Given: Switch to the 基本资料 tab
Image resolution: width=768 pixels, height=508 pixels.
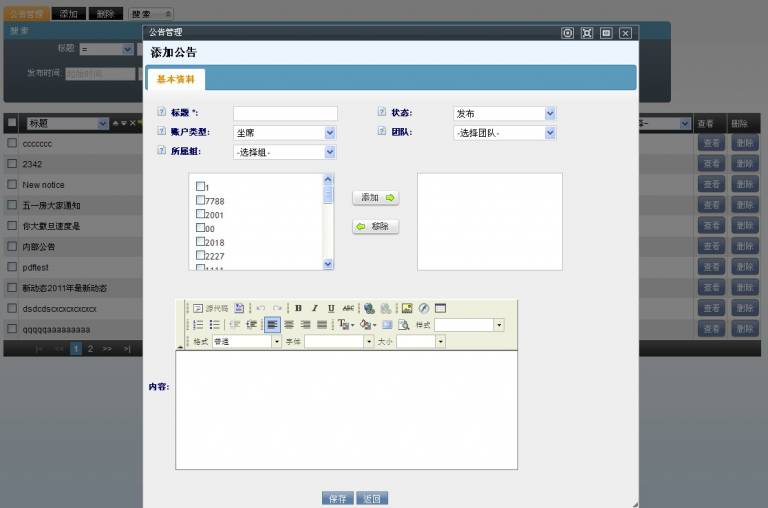Looking at the screenshot, I should pos(176,79).
